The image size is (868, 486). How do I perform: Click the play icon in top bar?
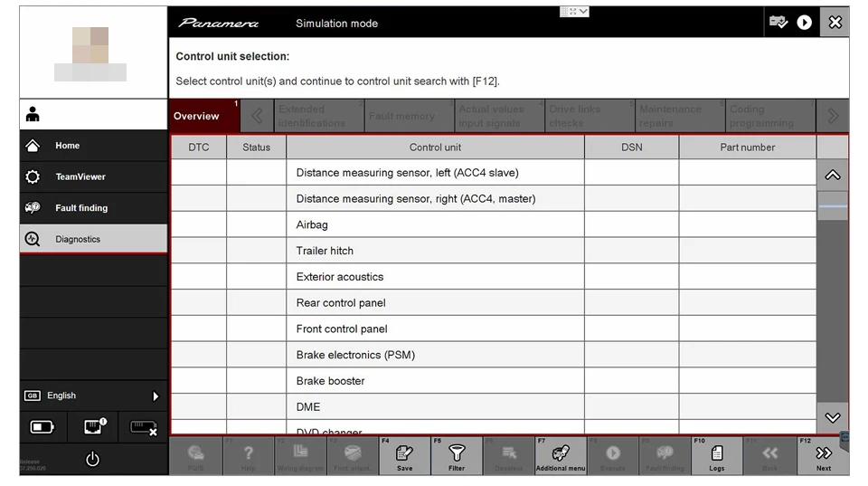(x=804, y=22)
